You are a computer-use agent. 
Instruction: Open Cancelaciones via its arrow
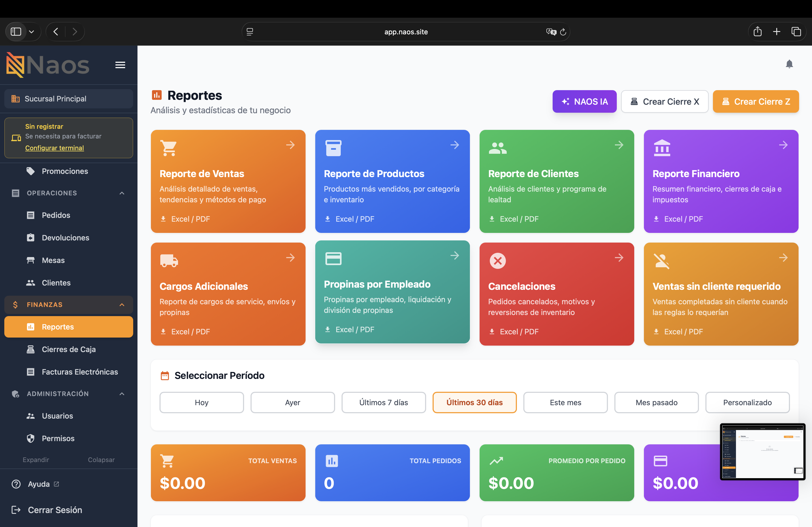click(619, 257)
